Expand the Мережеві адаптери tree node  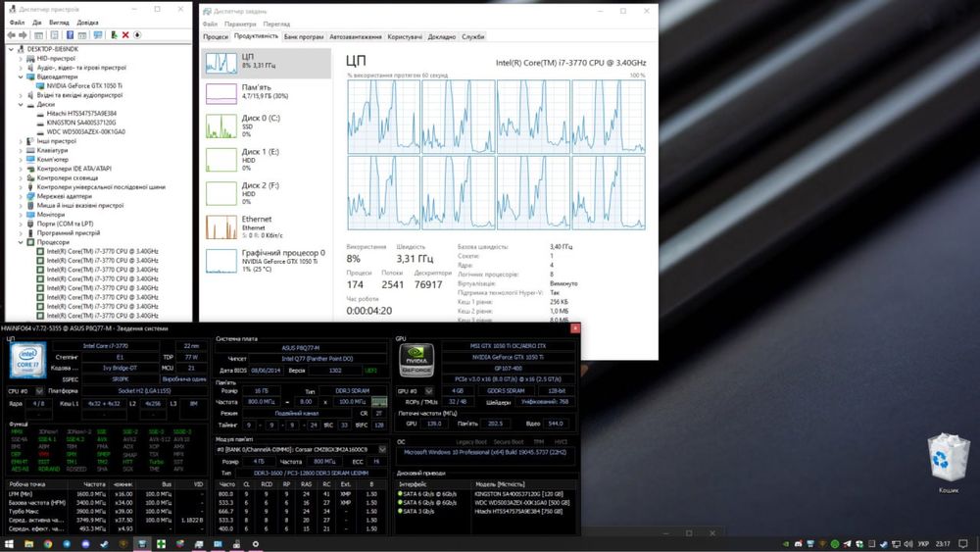point(21,196)
